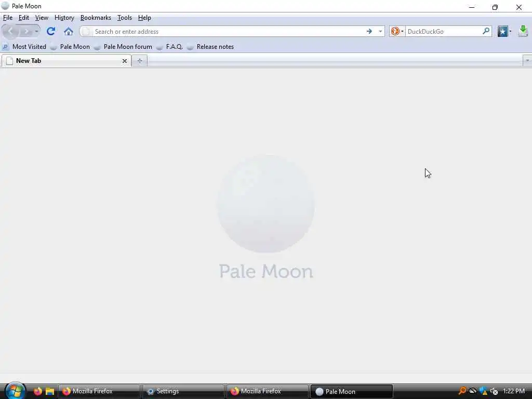532x399 pixels.
Task: Minimize the Pale Moon window
Action: [472, 7]
